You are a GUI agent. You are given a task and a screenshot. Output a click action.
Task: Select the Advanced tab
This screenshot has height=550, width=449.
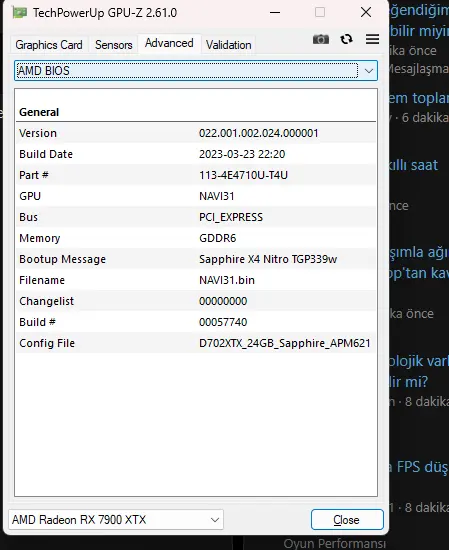[x=169, y=43]
